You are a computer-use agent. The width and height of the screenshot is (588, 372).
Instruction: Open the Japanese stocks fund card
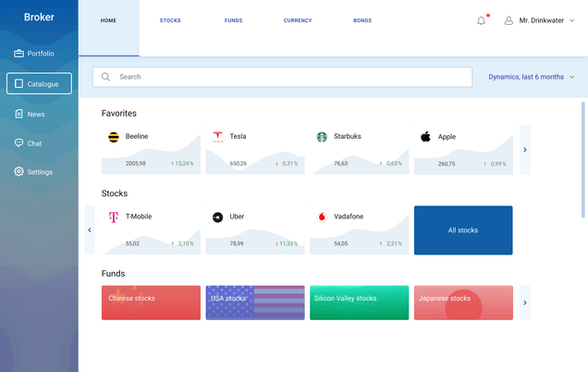(463, 303)
